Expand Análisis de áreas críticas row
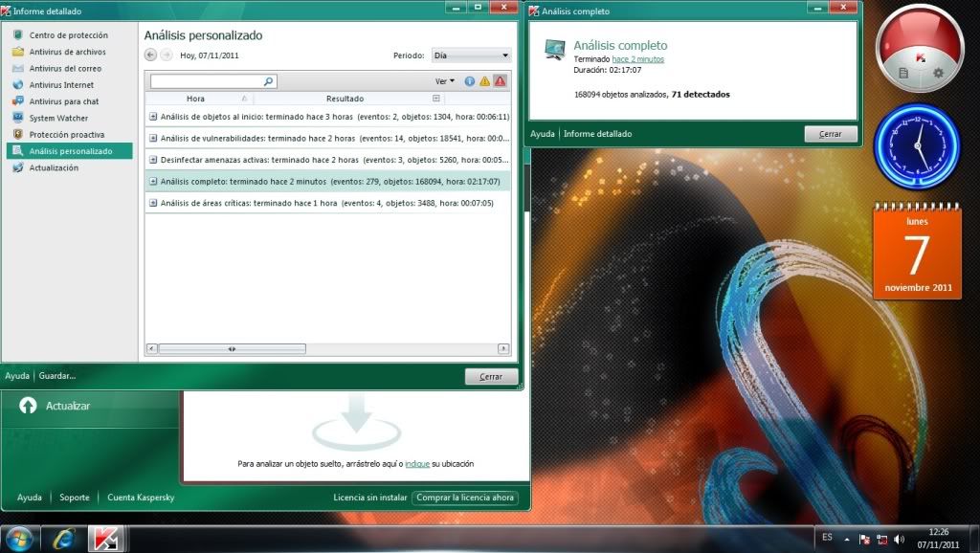This screenshot has width=980, height=553. [153, 203]
